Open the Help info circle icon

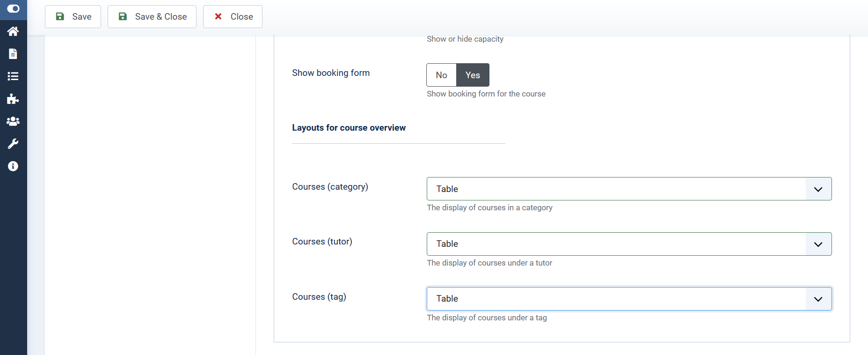13,166
